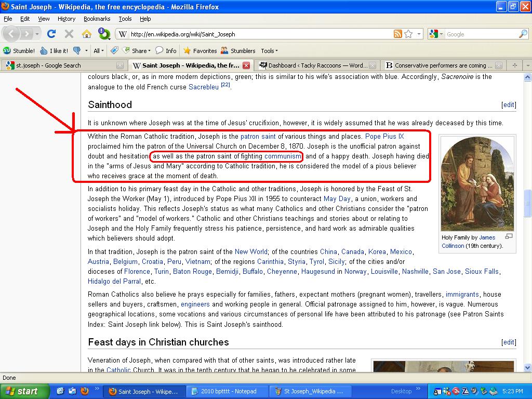Click the RSS feed icon in the address bar
The height and width of the screenshot is (399, 532).
(397, 34)
